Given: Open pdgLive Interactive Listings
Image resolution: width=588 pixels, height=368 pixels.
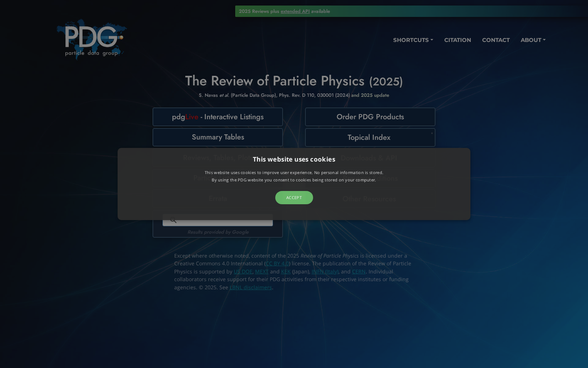Looking at the screenshot, I should point(218,117).
